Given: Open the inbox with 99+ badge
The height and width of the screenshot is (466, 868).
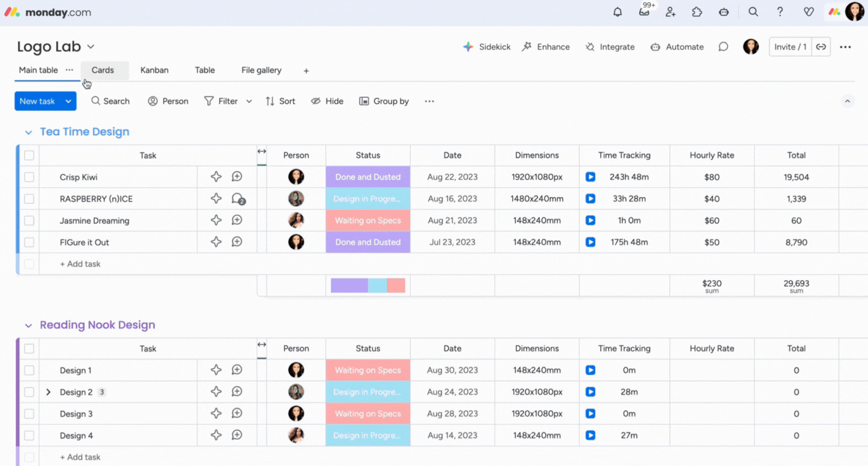Looking at the screenshot, I should point(644,12).
